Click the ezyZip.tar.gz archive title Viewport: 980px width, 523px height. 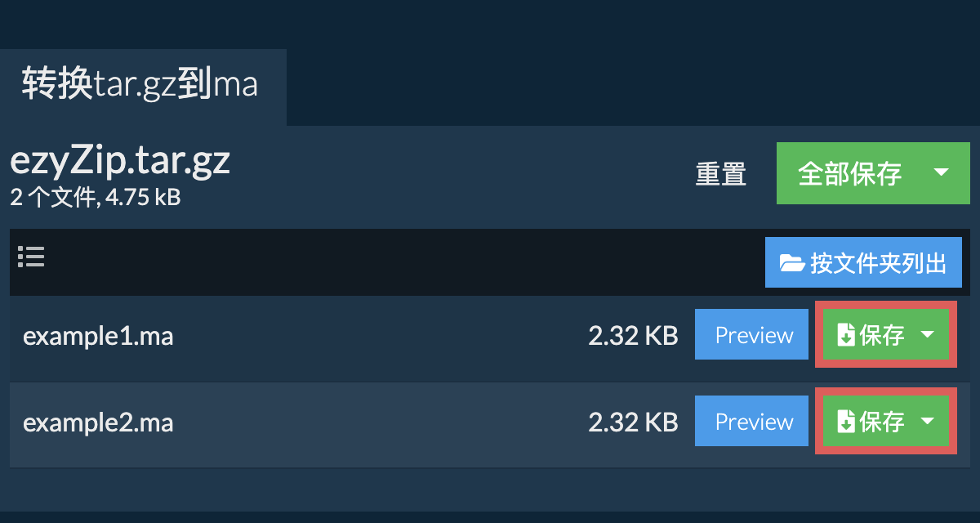(120, 162)
